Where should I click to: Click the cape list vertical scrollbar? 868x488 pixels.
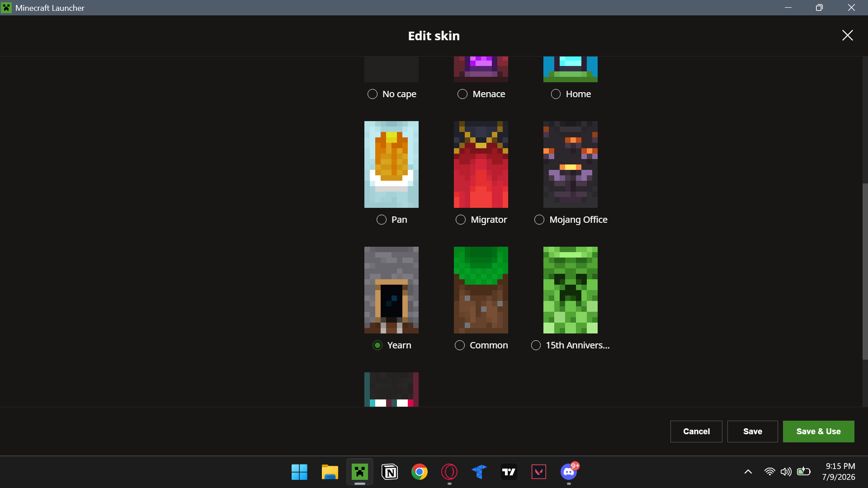tap(865, 271)
